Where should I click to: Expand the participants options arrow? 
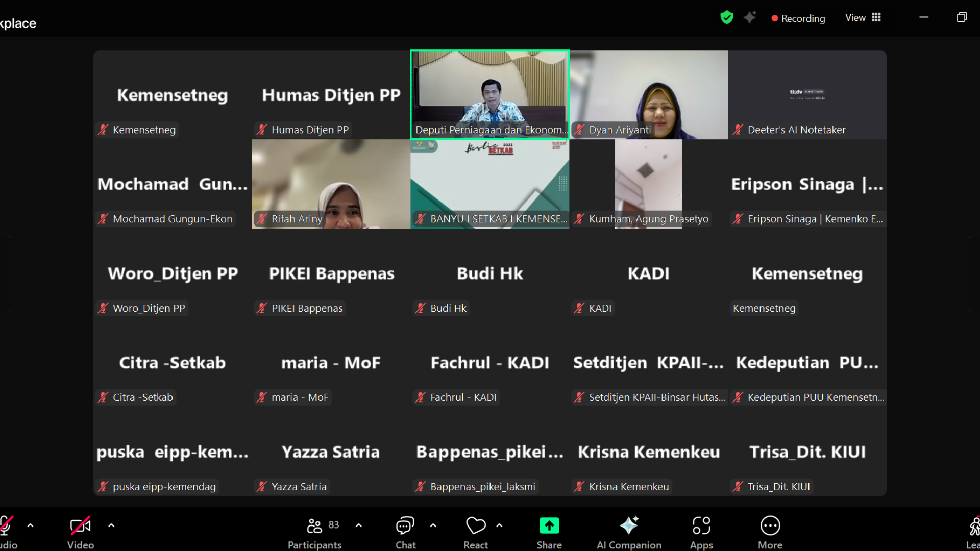tap(359, 525)
